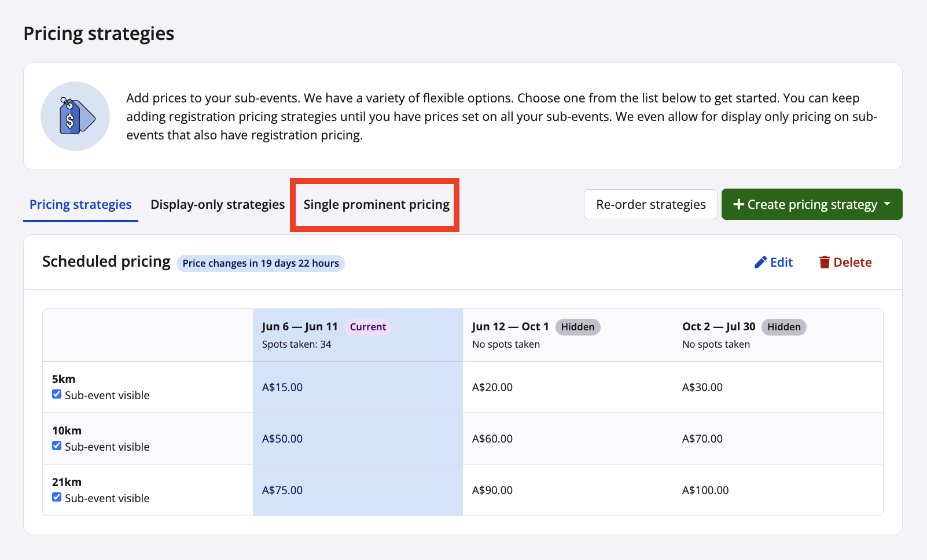Disable Sub-event visible for 21km
The height and width of the screenshot is (560, 927).
click(x=57, y=498)
